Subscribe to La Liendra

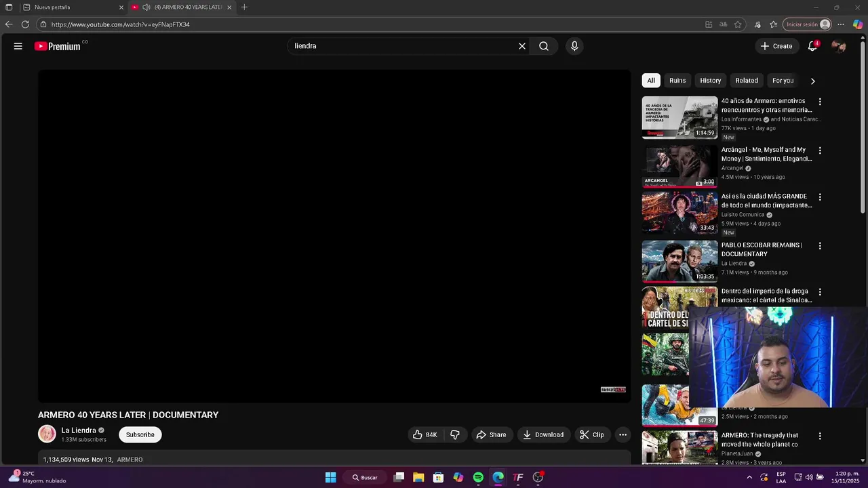coord(140,434)
